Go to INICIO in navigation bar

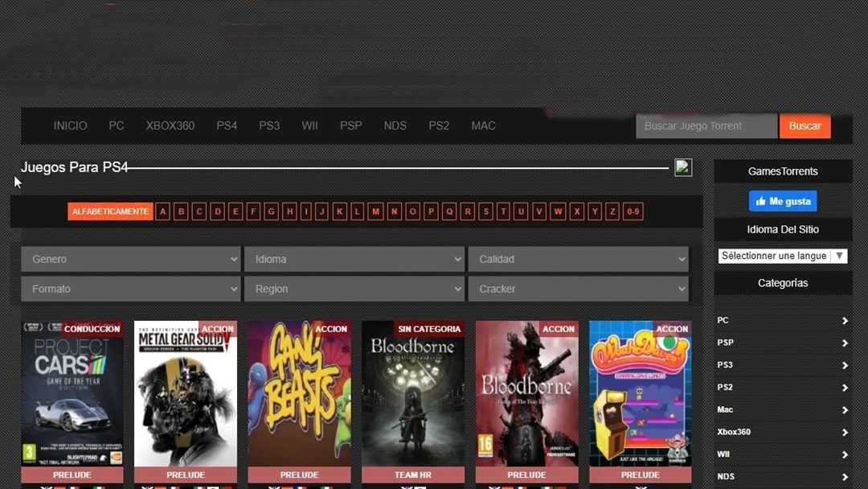coord(70,125)
